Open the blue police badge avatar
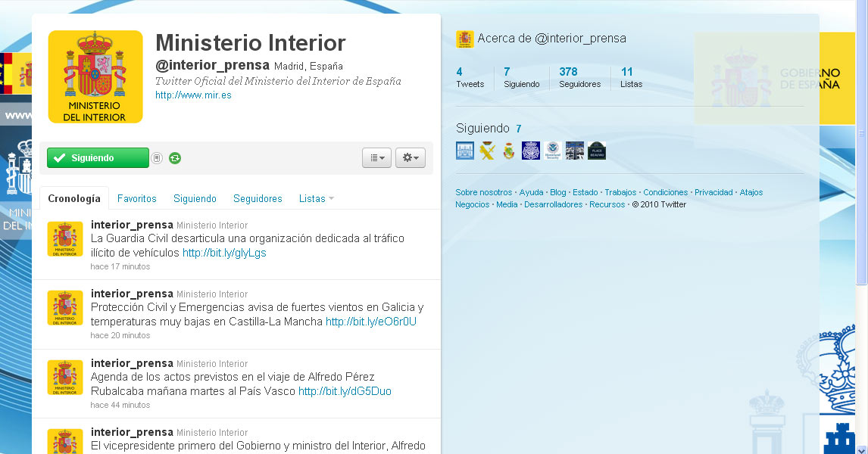Viewport: 868px width, 454px height. point(531,151)
